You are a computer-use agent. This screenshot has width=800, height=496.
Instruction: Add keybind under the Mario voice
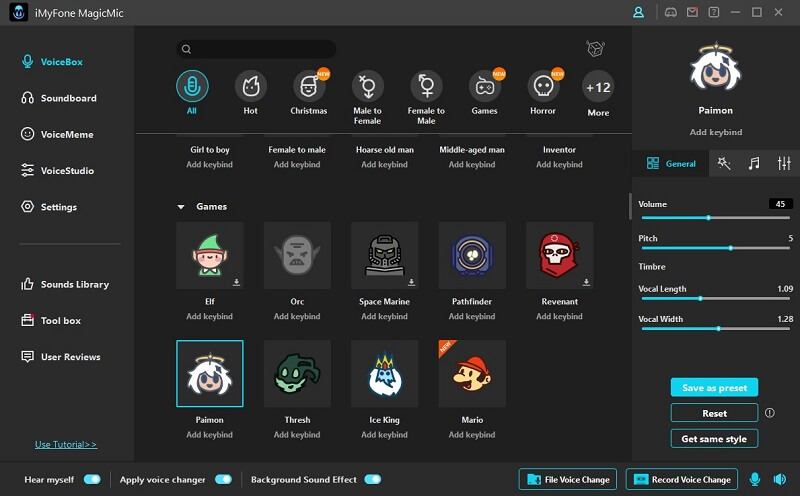click(472, 435)
